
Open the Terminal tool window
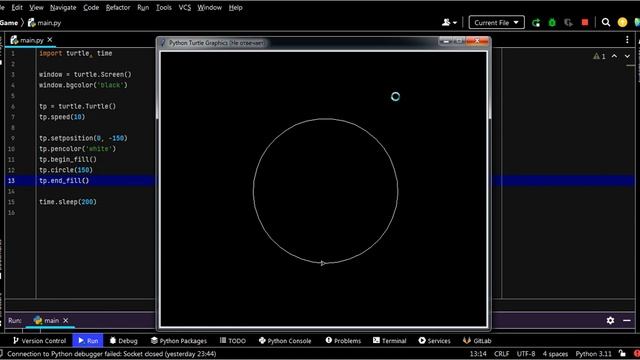389,340
